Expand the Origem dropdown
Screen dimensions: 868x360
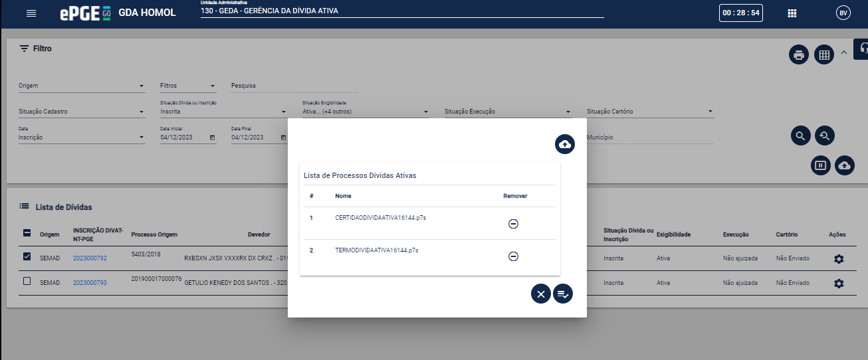click(x=81, y=86)
